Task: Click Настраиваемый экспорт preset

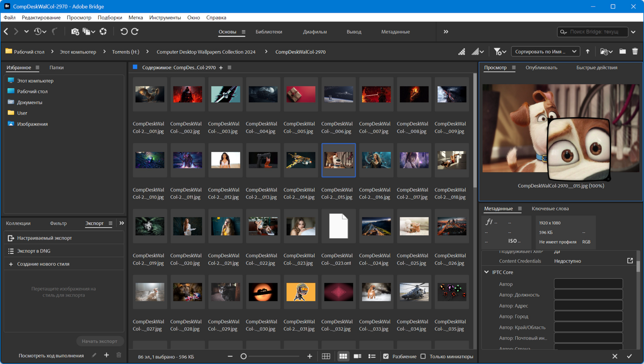Action: tap(64, 238)
